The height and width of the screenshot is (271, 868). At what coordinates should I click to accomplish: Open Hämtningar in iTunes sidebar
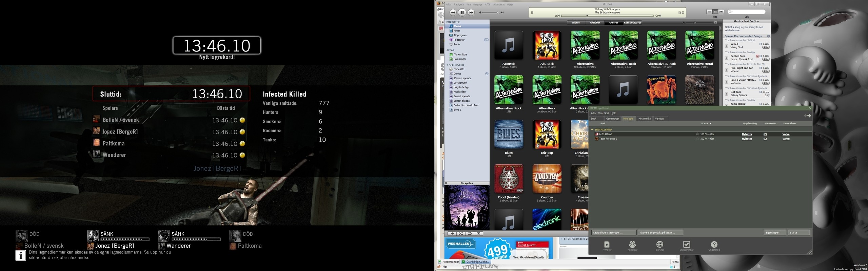pos(467,59)
